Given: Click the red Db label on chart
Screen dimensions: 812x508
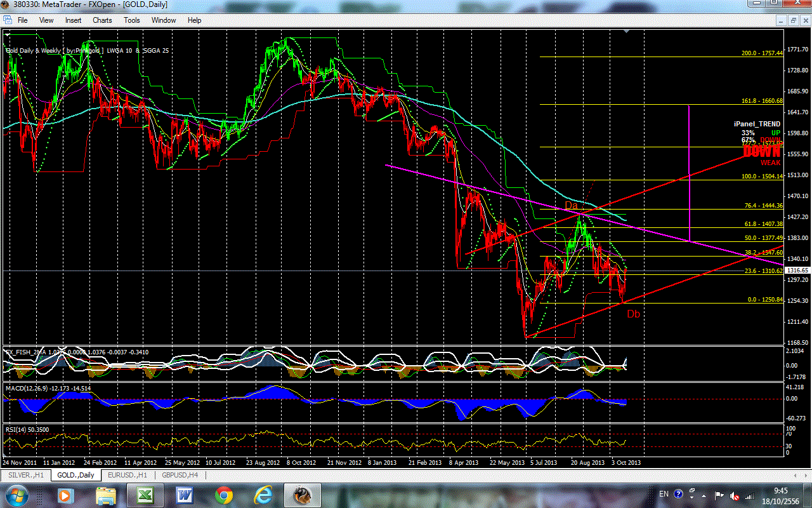Looking at the screenshot, I should [x=633, y=314].
